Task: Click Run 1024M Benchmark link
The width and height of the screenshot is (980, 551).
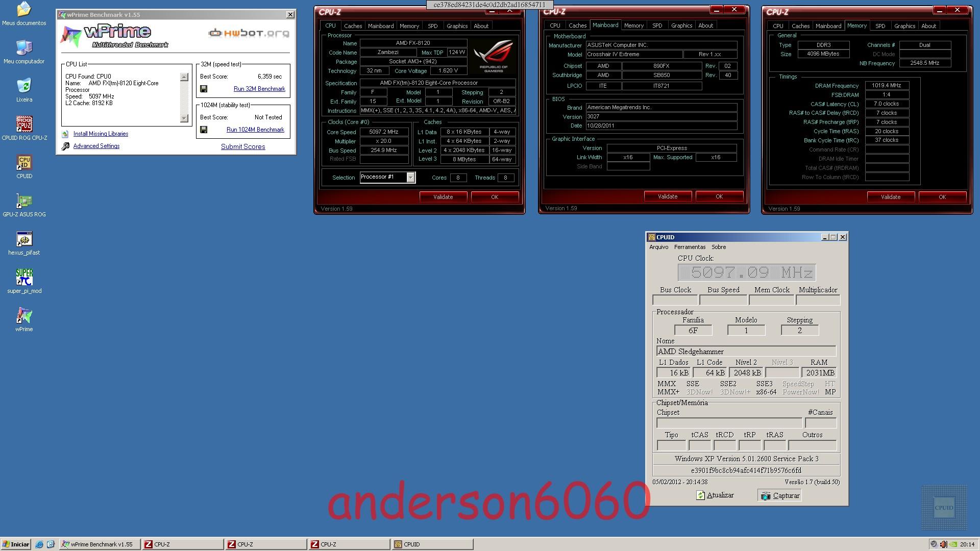Action: (x=255, y=130)
